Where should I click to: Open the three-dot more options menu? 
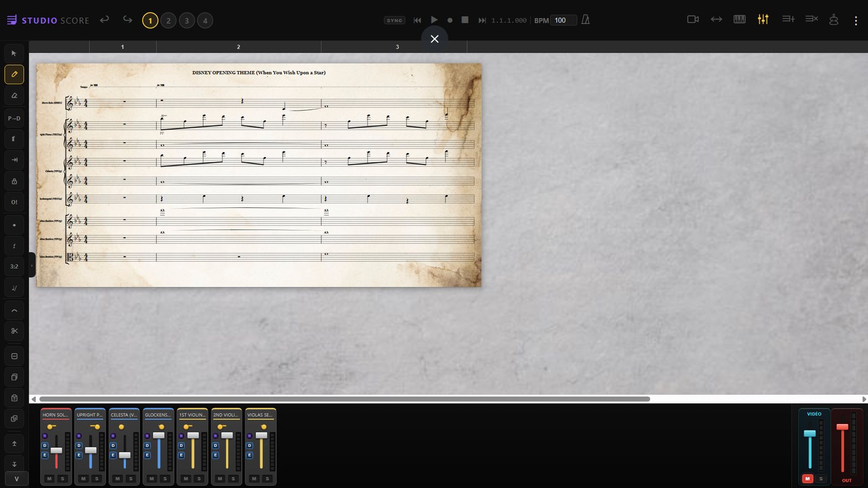coord(856,21)
